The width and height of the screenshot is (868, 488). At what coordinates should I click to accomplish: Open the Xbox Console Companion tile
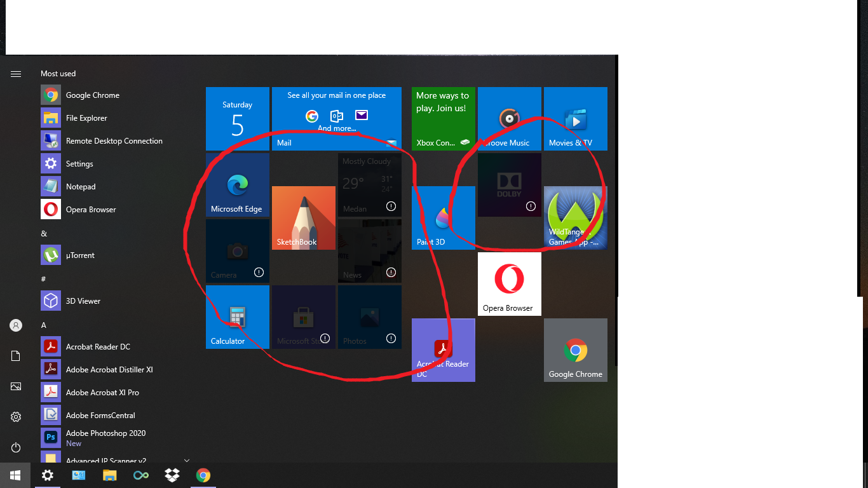click(x=444, y=119)
